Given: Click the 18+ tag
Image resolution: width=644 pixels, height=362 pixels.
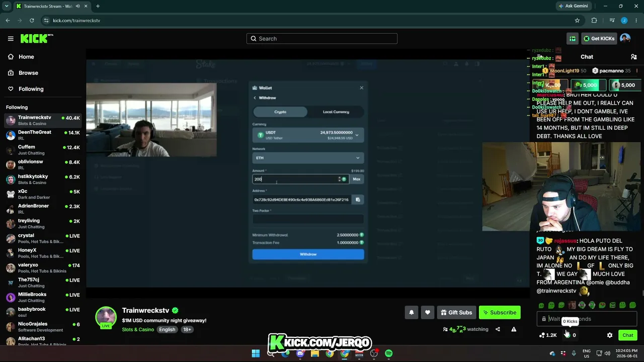Looking at the screenshot, I should pos(187,330).
